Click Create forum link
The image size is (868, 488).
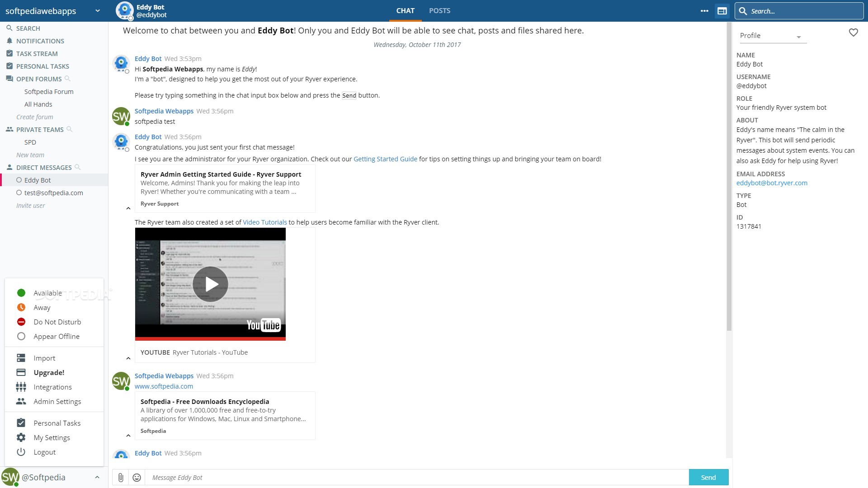[x=34, y=117]
